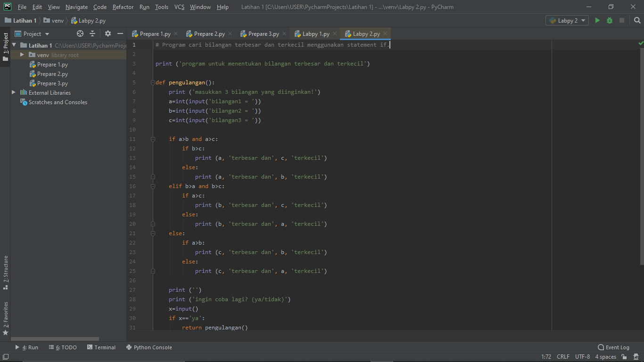Collapse the pengulangan function with gutter arrow
Image resolution: width=644 pixels, height=362 pixels.
point(152,82)
